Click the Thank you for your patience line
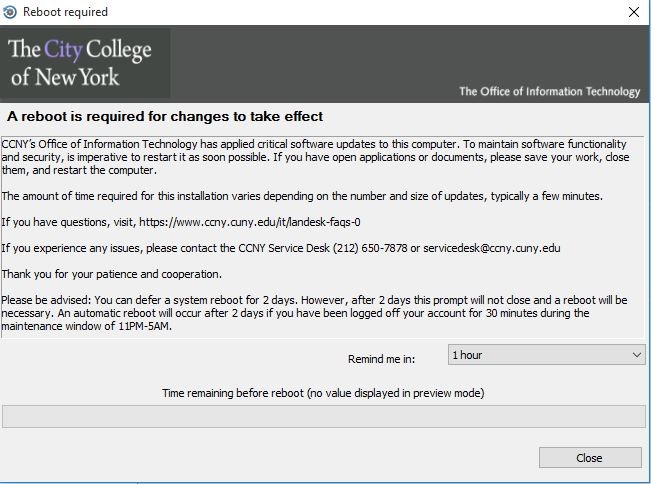This screenshot has width=651, height=484. [x=111, y=274]
